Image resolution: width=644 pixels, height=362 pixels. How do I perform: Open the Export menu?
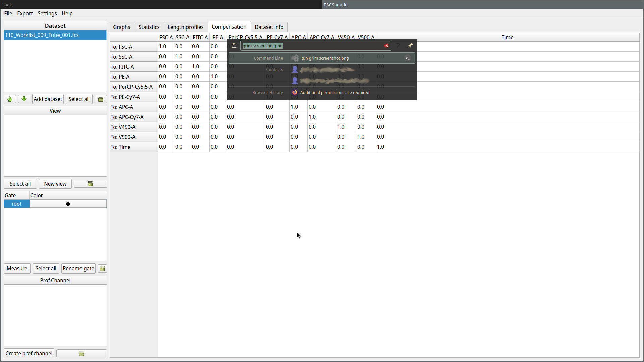[x=25, y=13]
